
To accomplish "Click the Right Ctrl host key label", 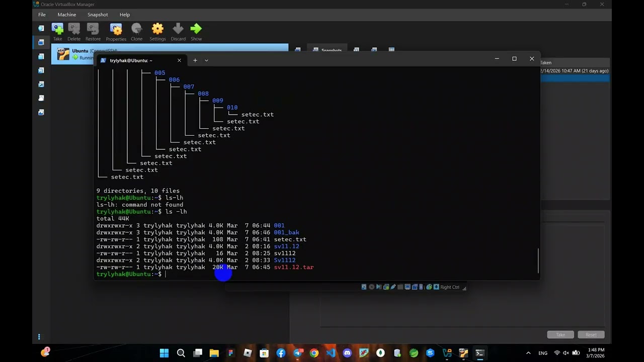I will [x=450, y=287].
